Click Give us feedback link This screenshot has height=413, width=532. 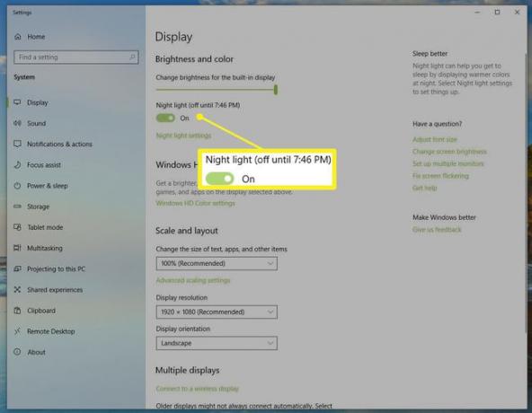(x=437, y=230)
